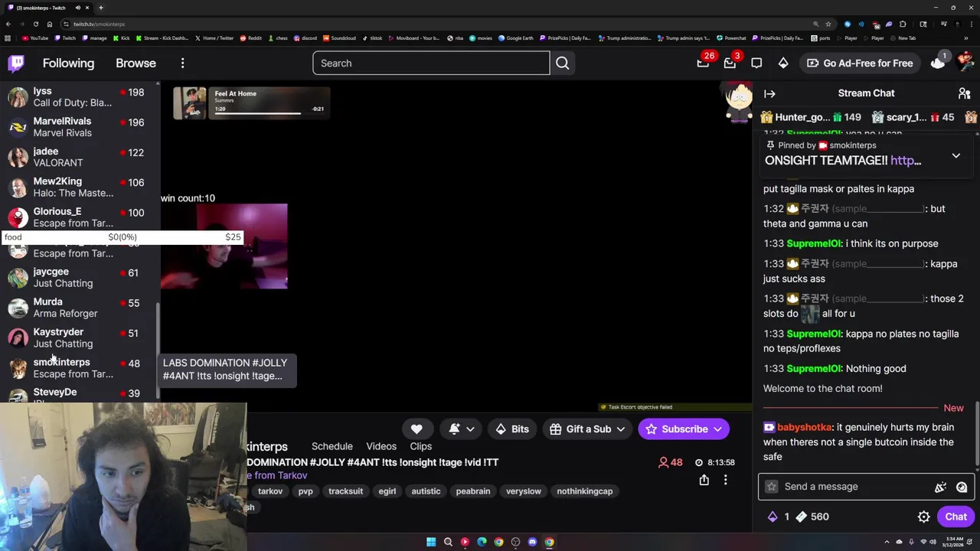Open the more options menu next to Browse

tap(182, 63)
